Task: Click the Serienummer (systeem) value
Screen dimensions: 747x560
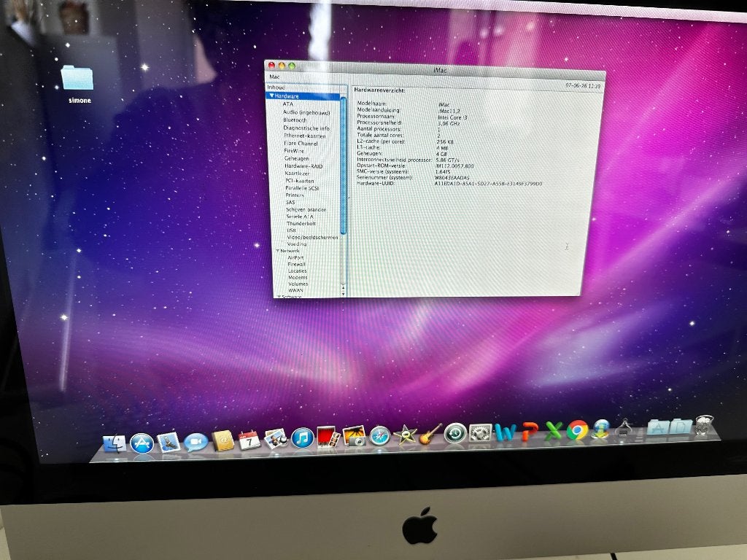Action: 452,178
